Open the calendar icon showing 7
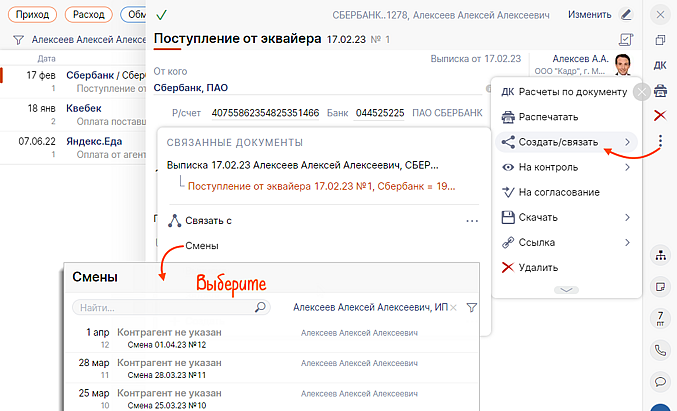The width and height of the screenshot is (677, 411). (660, 319)
